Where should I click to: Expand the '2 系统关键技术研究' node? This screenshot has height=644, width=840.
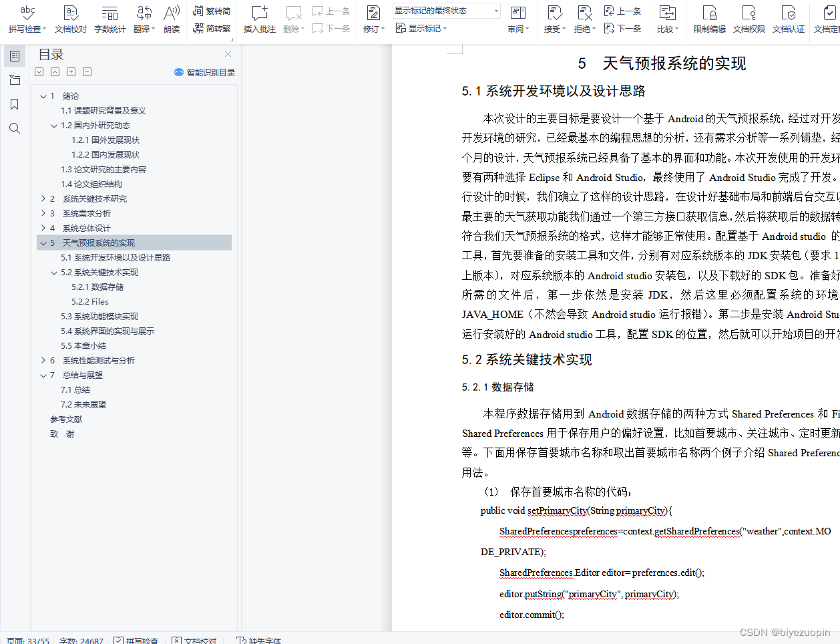[x=43, y=199]
